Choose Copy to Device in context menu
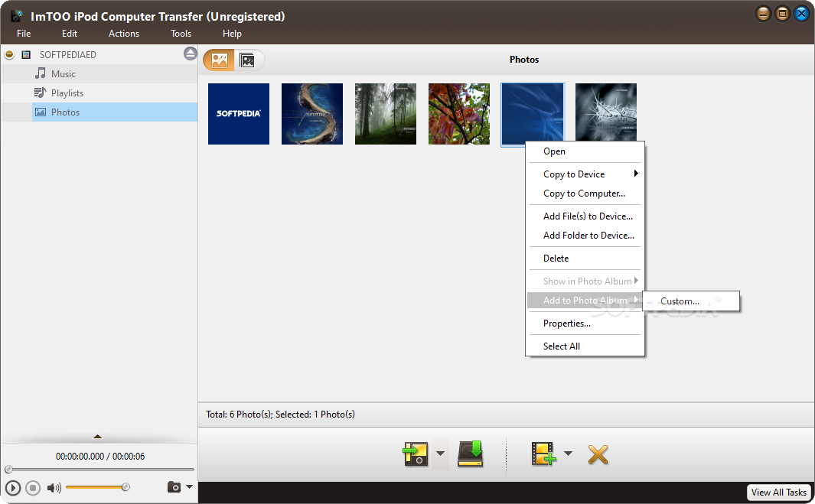The height and width of the screenshot is (504, 815). coord(585,174)
